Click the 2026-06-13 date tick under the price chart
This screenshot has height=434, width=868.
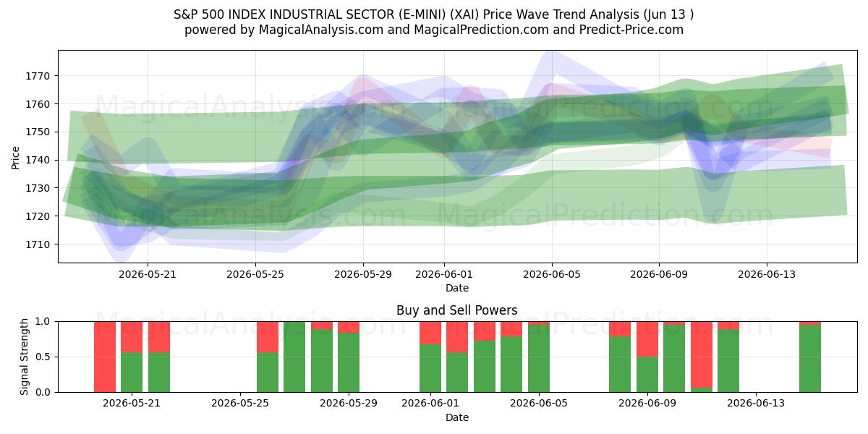767,274
